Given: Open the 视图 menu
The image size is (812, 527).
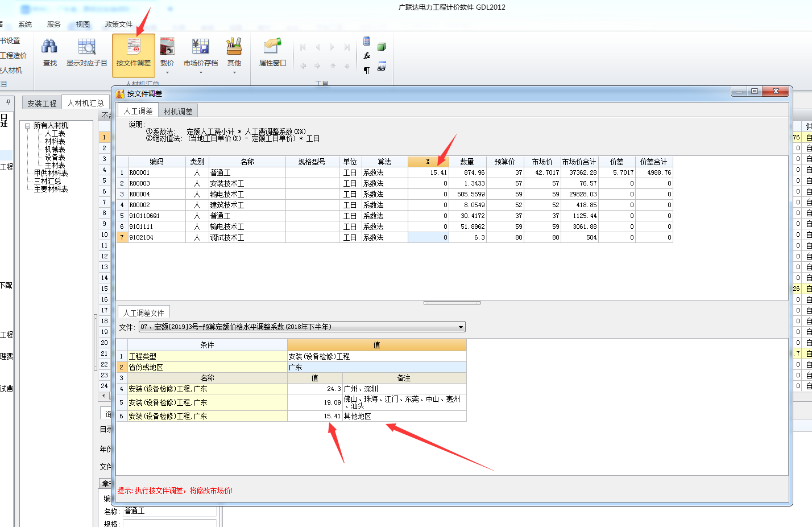Looking at the screenshot, I should click(83, 24).
